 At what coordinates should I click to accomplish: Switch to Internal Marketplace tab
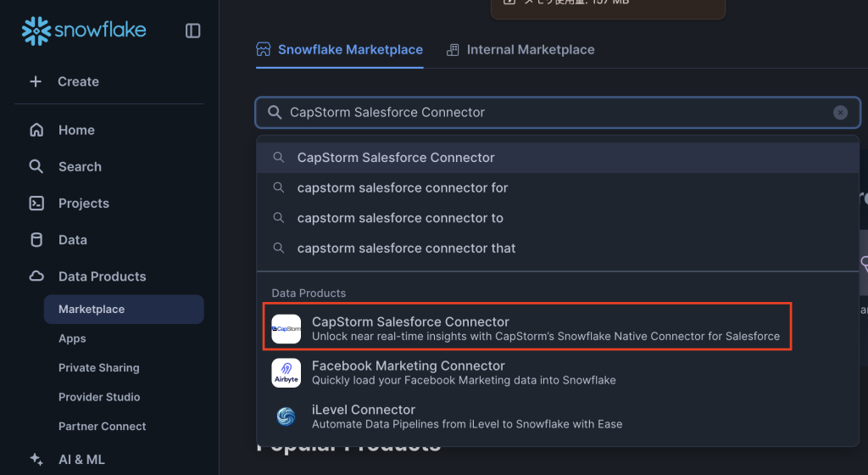pyautogui.click(x=520, y=50)
